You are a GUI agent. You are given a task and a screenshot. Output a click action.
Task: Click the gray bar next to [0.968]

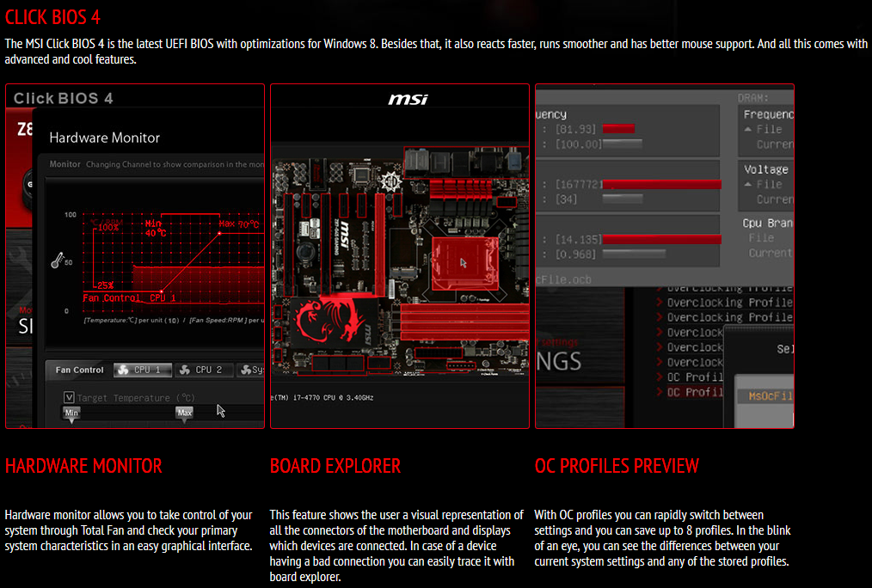[634, 254]
